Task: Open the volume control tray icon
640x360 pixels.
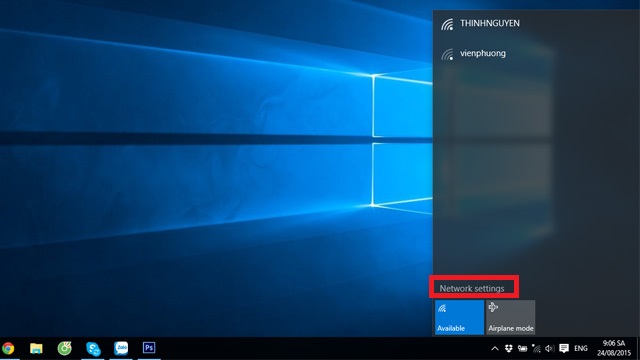Action: pos(550,349)
